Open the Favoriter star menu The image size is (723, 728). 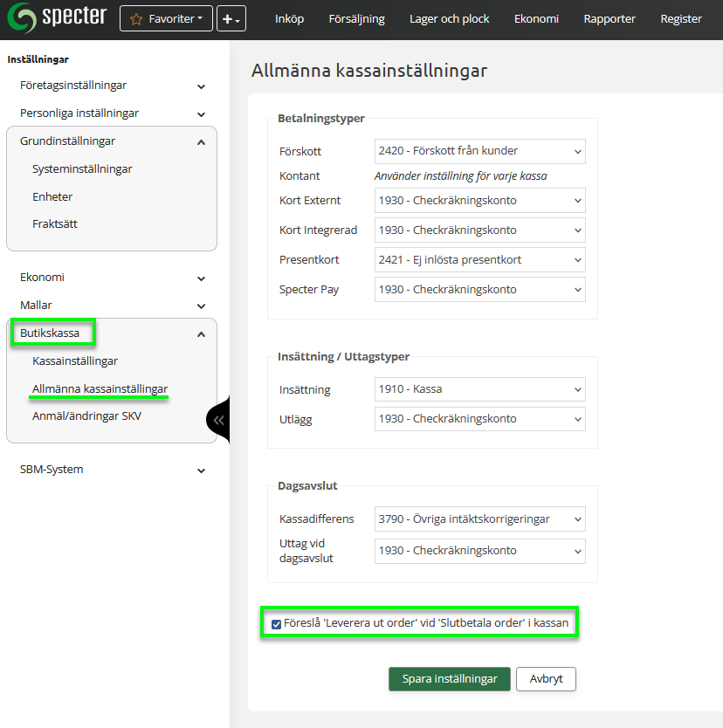[166, 18]
